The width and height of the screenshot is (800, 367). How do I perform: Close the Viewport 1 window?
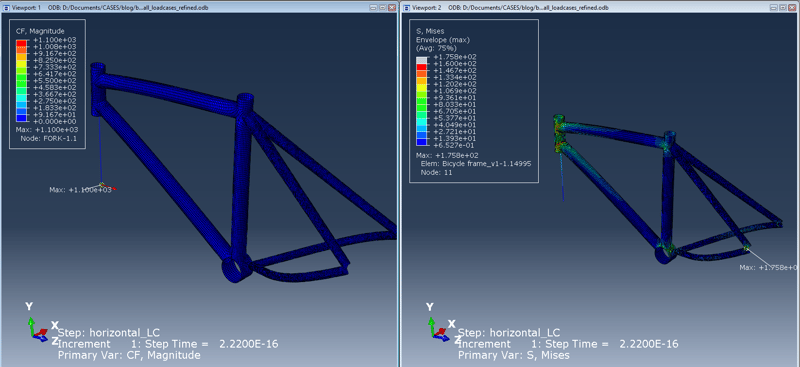point(391,8)
